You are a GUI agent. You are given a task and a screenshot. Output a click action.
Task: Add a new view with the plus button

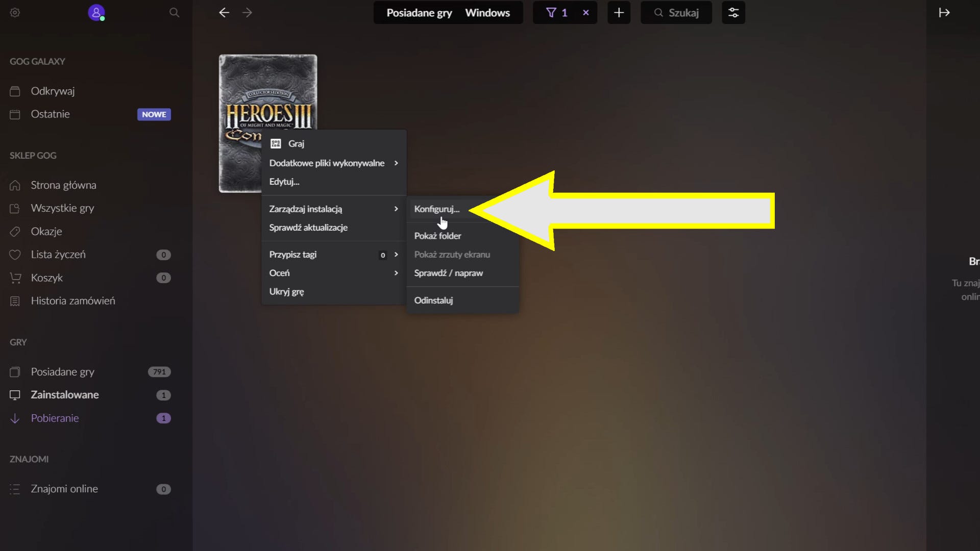(619, 13)
